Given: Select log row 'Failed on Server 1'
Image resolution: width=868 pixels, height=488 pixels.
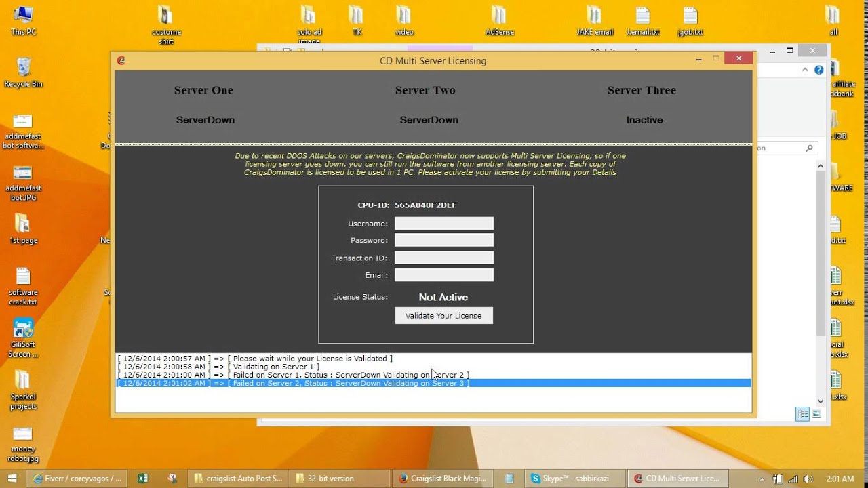Looking at the screenshot, I should [x=433, y=375].
